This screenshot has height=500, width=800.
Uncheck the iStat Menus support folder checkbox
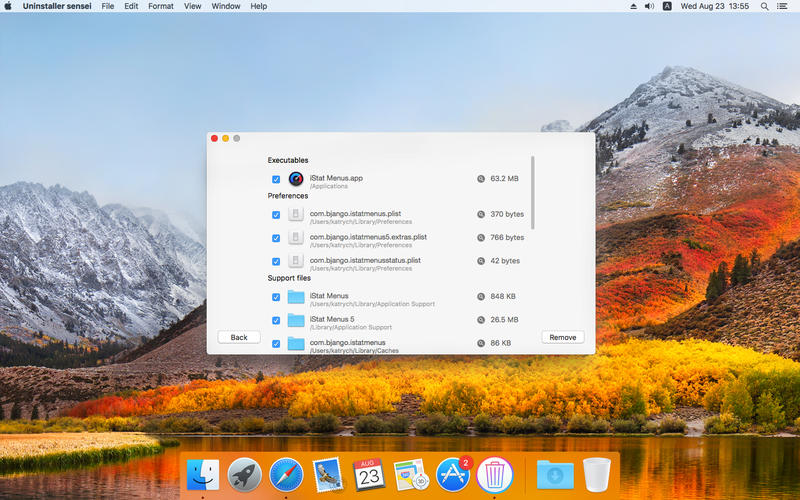(x=276, y=297)
